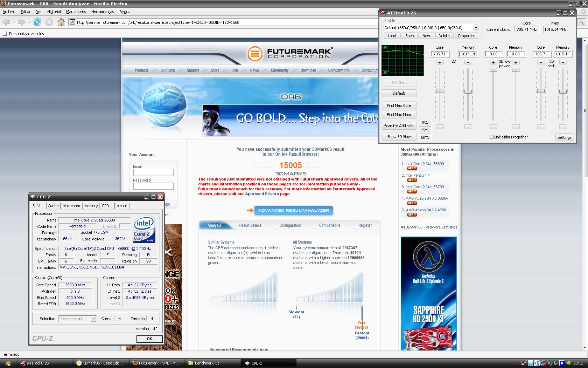The height and width of the screenshot is (368, 588).
Task: Click the Email input field
Action: coord(153,172)
